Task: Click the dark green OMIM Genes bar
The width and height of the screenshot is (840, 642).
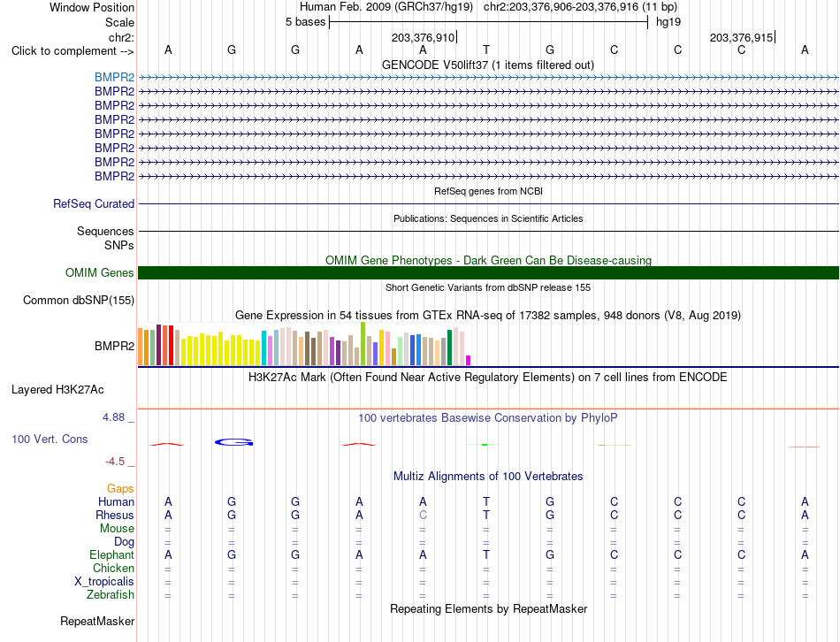Action: click(488, 272)
